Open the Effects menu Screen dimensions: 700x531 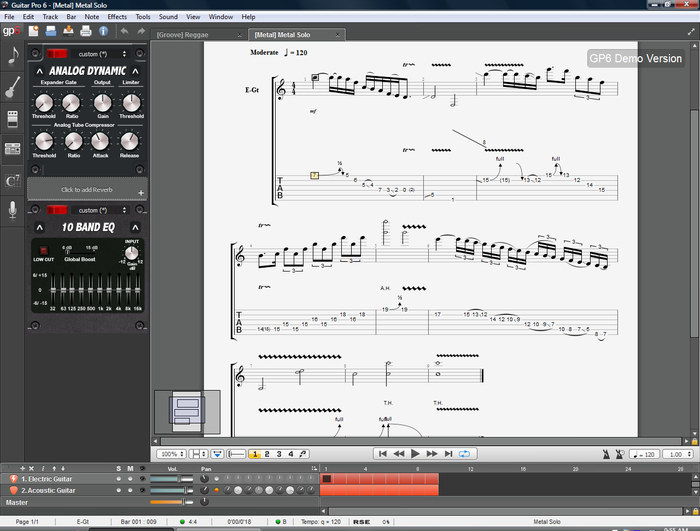[117, 17]
